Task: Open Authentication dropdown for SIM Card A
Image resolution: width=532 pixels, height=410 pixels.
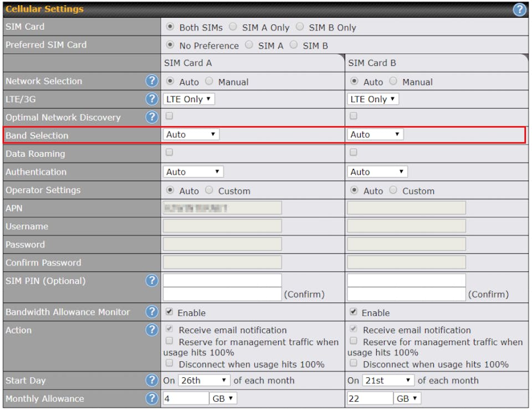Action: coord(193,171)
